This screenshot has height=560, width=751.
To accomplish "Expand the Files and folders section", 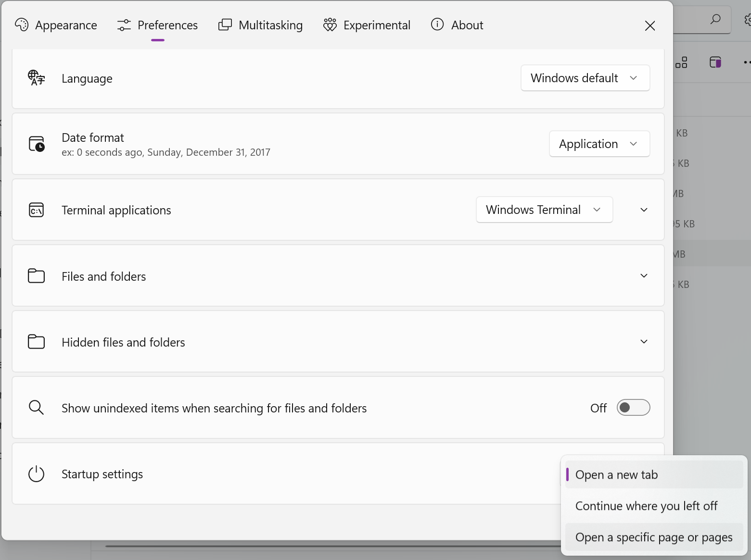I will click(x=643, y=276).
